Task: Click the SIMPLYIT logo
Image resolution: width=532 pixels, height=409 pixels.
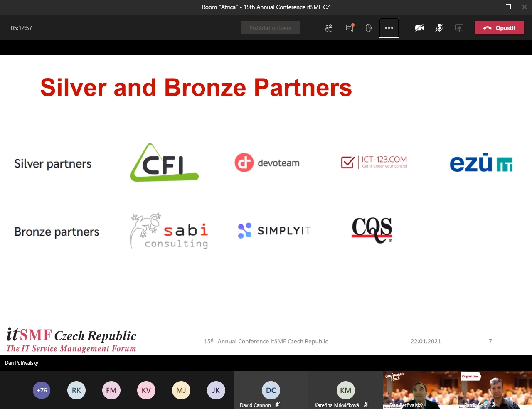Action: (274, 230)
